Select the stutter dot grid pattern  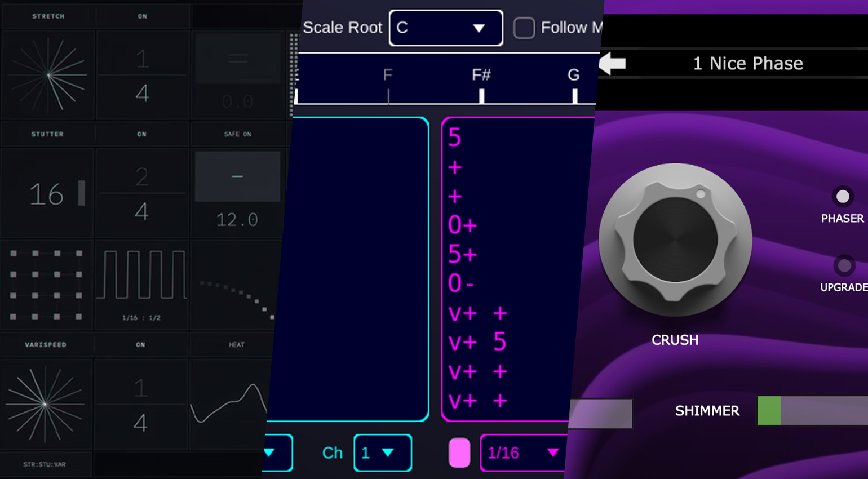pos(46,285)
